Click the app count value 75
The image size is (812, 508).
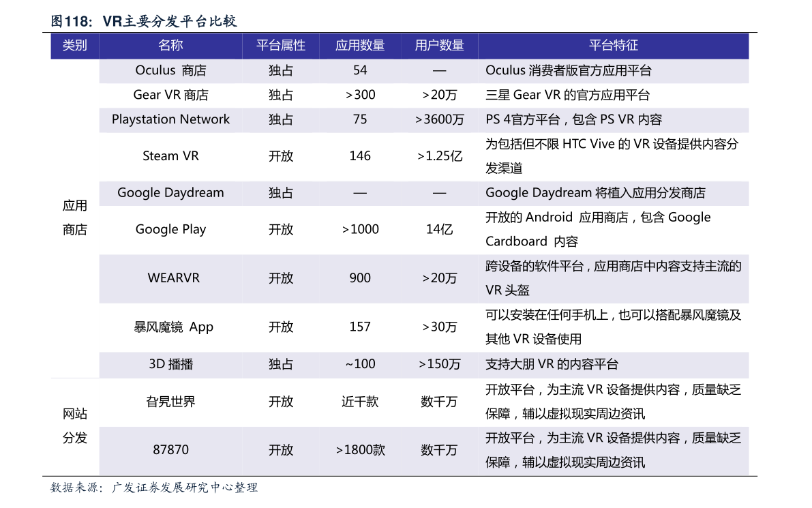[360, 119]
